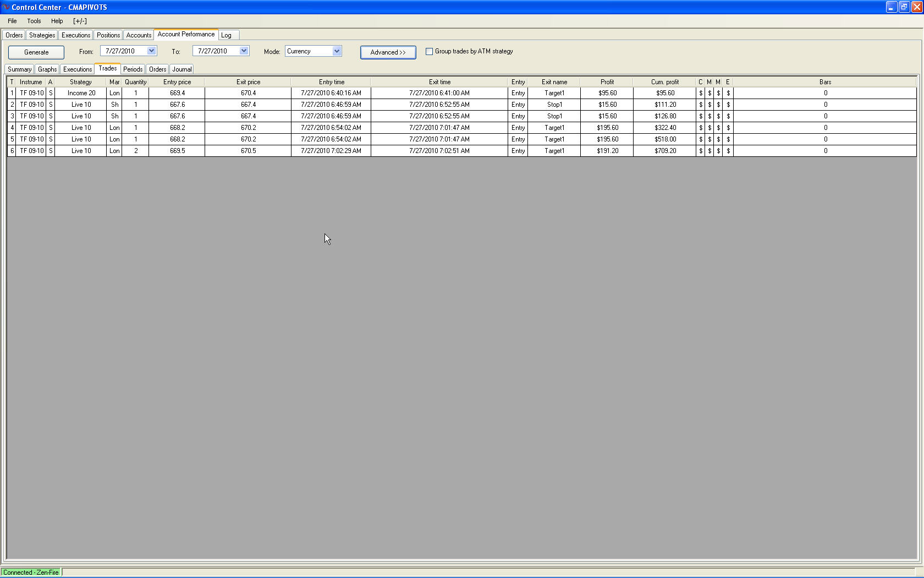Open the File menu
The image size is (924, 578).
[12, 21]
